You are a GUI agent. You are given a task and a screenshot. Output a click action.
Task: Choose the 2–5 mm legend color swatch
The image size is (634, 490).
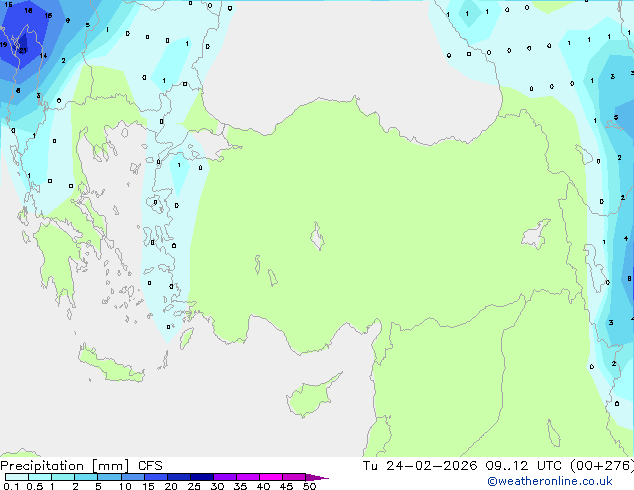(86, 477)
